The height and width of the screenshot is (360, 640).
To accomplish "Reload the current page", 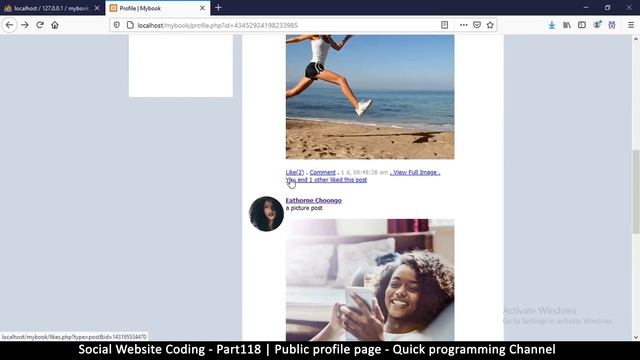I will pyautogui.click(x=40, y=25).
